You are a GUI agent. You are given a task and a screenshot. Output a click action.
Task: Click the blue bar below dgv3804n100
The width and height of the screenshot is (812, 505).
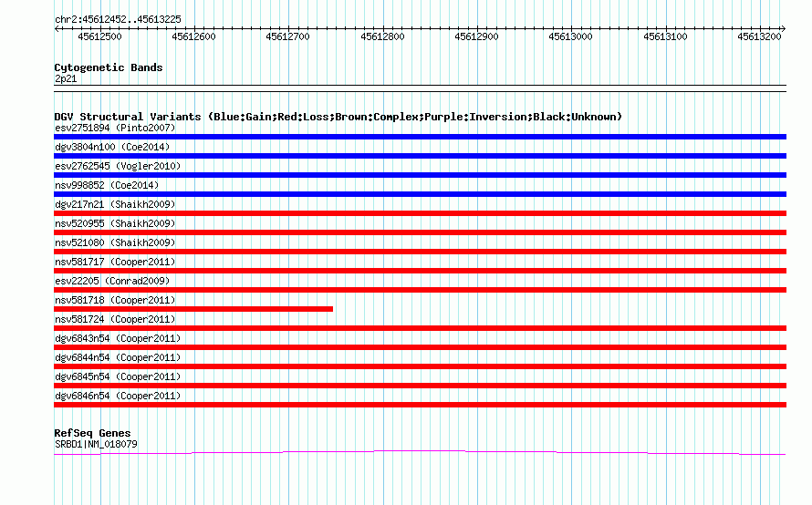coord(420,156)
